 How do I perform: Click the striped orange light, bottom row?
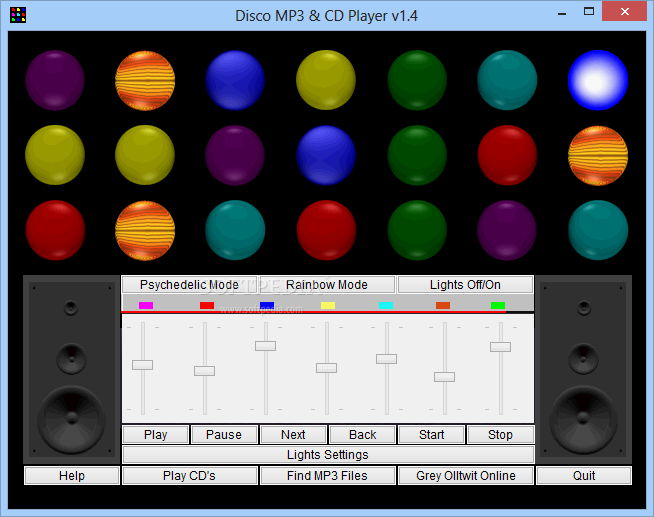[x=145, y=230]
